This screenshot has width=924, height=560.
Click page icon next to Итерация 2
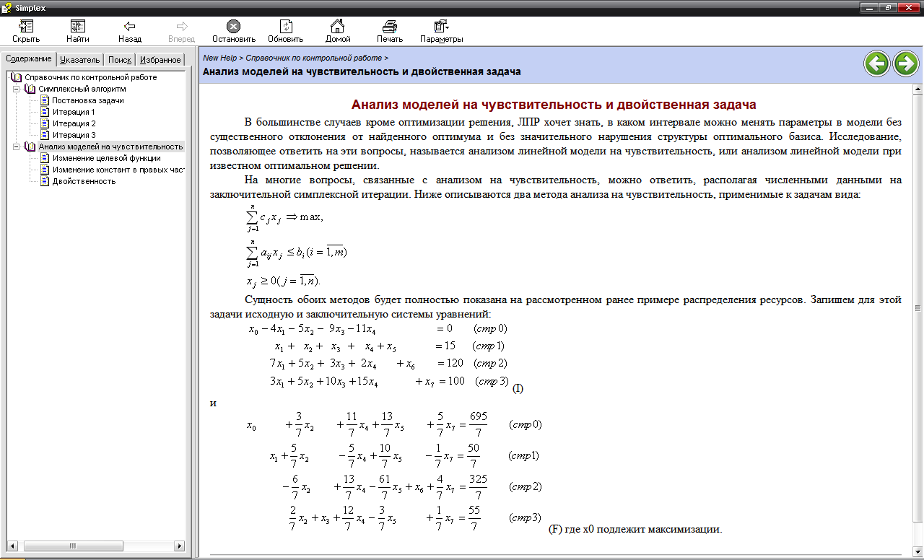coord(45,123)
